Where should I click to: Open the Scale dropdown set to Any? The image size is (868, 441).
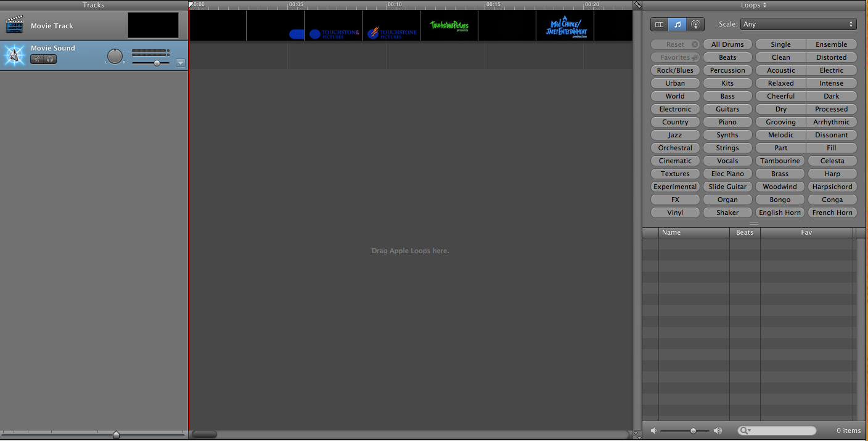[x=798, y=25]
